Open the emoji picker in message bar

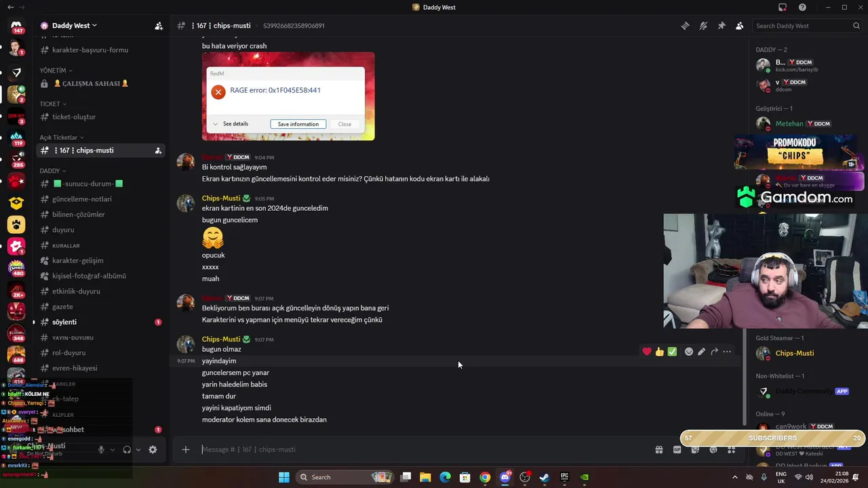[x=713, y=449]
